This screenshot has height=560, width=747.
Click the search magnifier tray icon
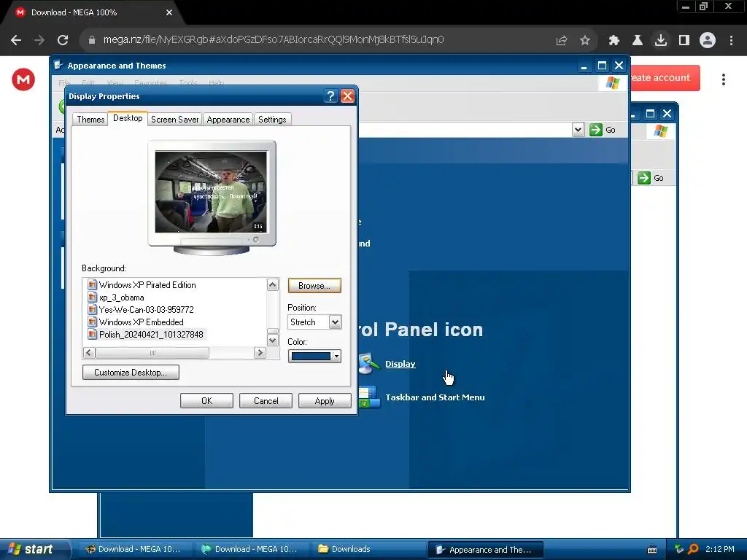pyautogui.click(x=693, y=549)
